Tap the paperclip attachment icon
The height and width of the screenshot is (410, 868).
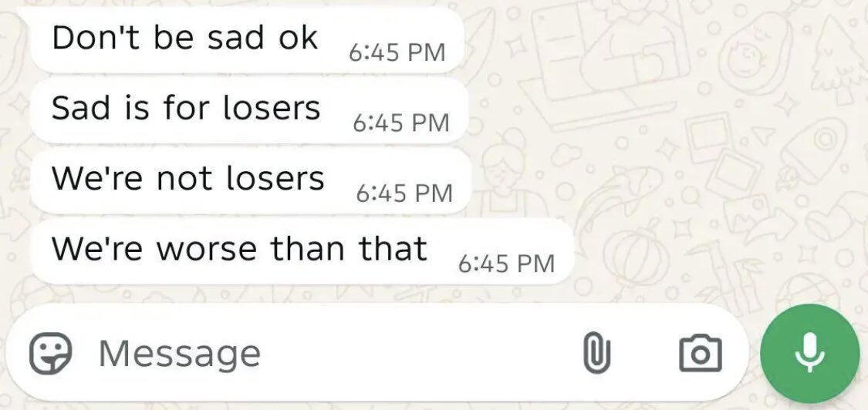596,353
